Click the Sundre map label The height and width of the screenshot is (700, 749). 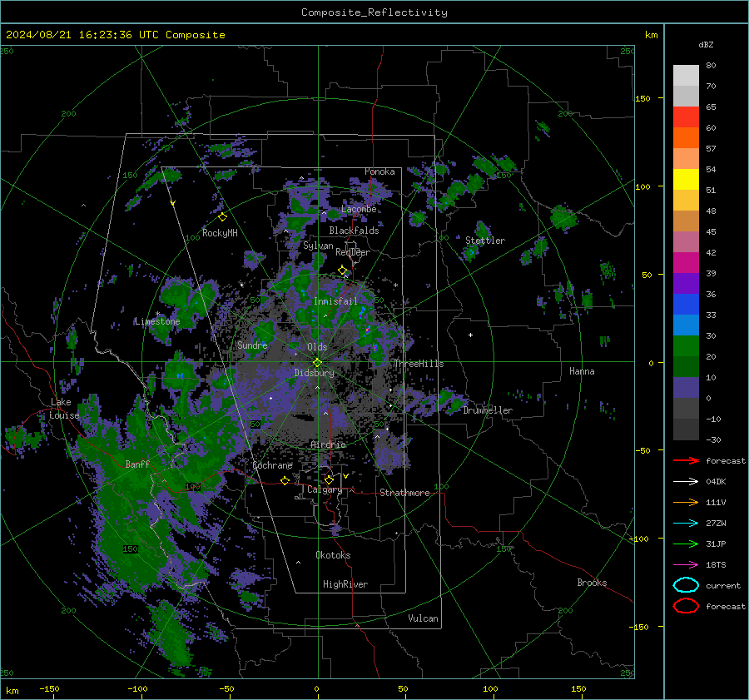[x=251, y=345]
